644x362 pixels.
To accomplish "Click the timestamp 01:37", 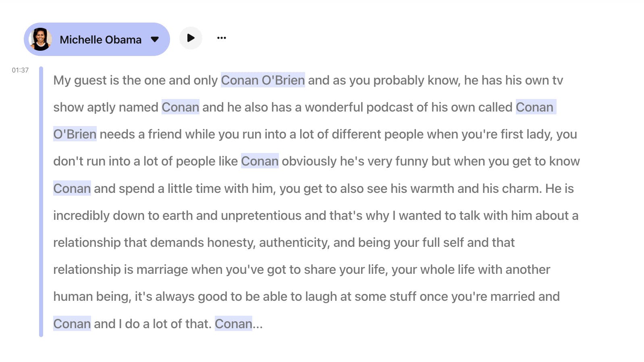I will pos(20,70).
